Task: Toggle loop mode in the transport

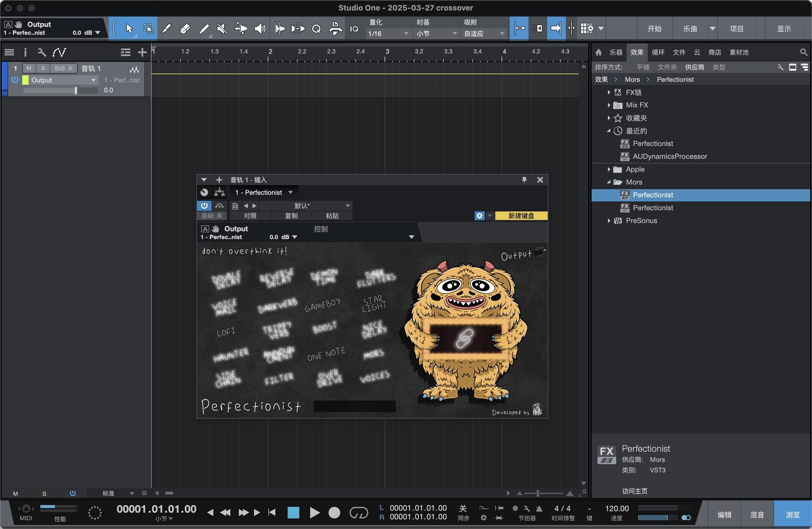Action: pos(359,513)
